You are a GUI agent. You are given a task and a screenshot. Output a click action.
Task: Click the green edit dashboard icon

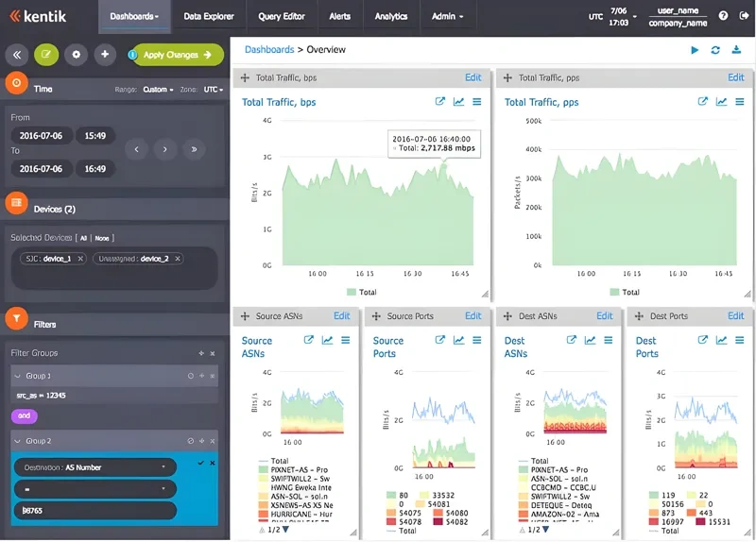coord(46,55)
